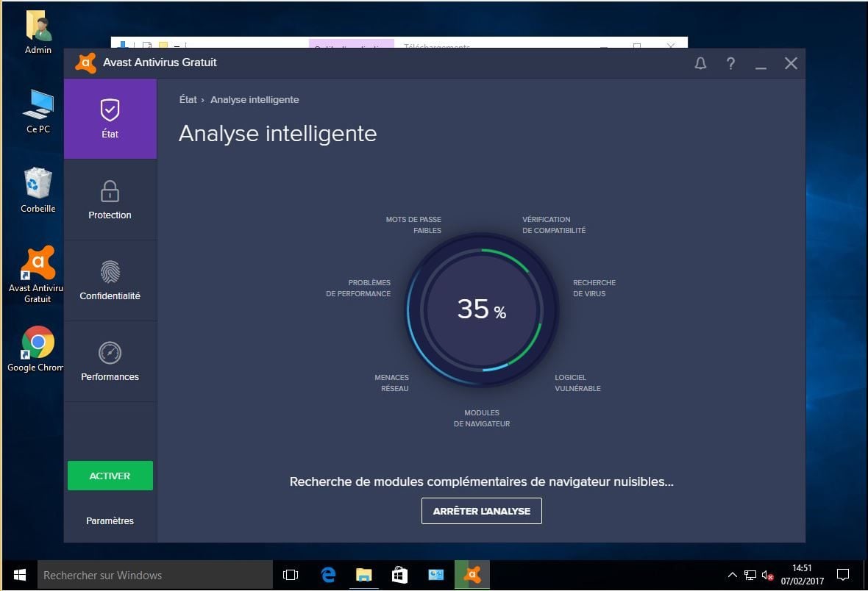This screenshot has width=868, height=591.
Task: Click the ACTIVER green button
Action: coord(110,476)
